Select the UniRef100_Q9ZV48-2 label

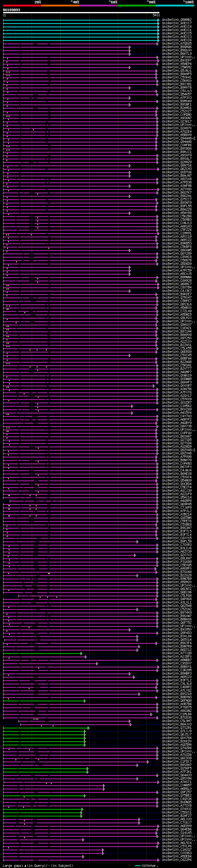click(179, 450)
